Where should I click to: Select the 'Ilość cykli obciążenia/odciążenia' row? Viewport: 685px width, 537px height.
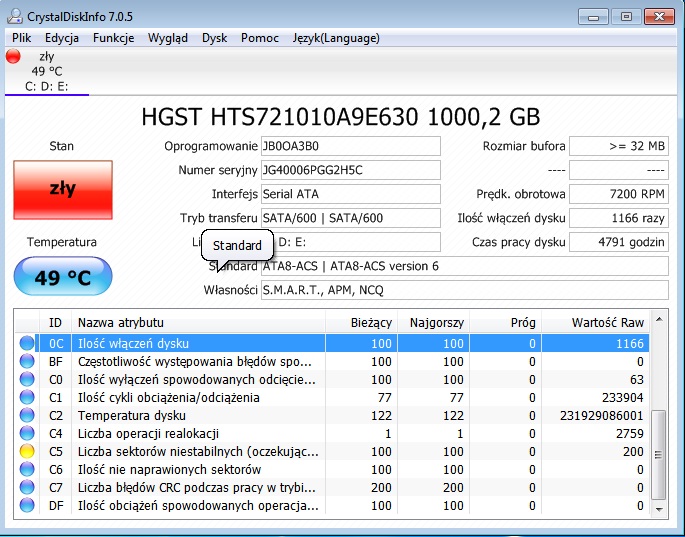pyautogui.click(x=332, y=397)
